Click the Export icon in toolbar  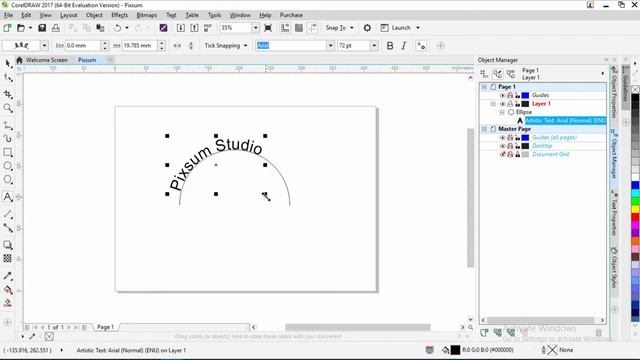pos(194,28)
